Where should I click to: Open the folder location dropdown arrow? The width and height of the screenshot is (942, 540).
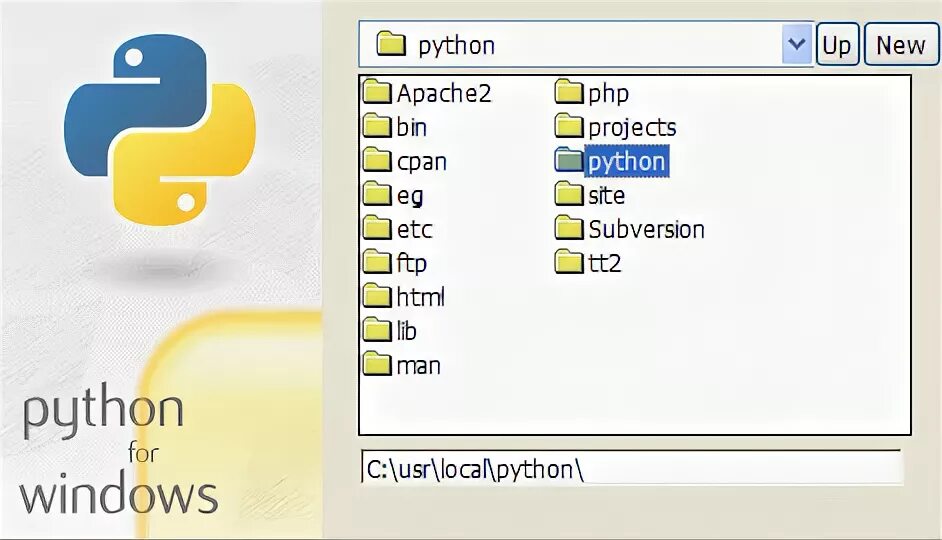coord(797,44)
